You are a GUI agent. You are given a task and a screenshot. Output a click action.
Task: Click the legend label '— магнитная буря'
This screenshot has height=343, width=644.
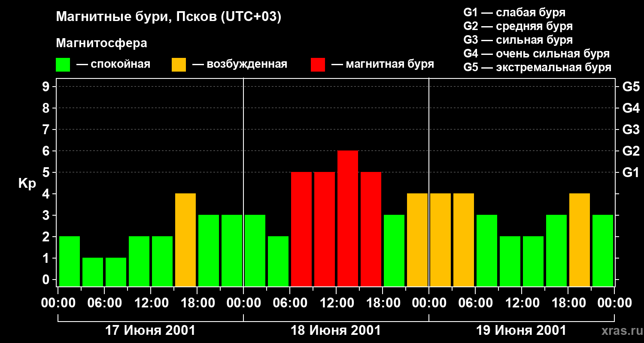383,64
